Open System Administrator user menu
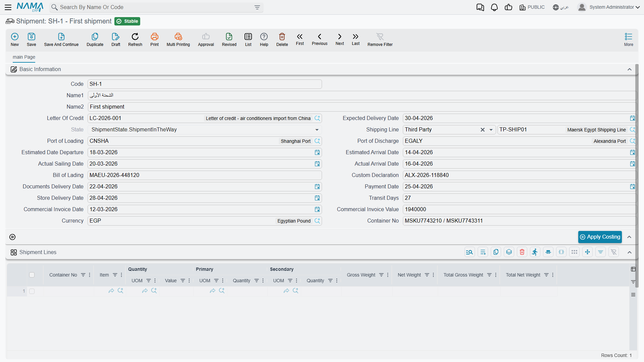Viewport: 644px width, 362px height. [x=608, y=7]
